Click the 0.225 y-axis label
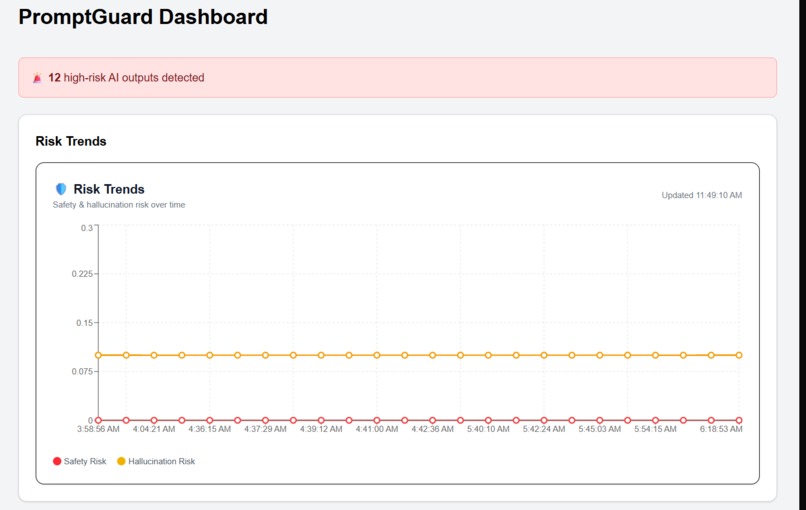This screenshot has width=806, height=510. click(x=82, y=274)
